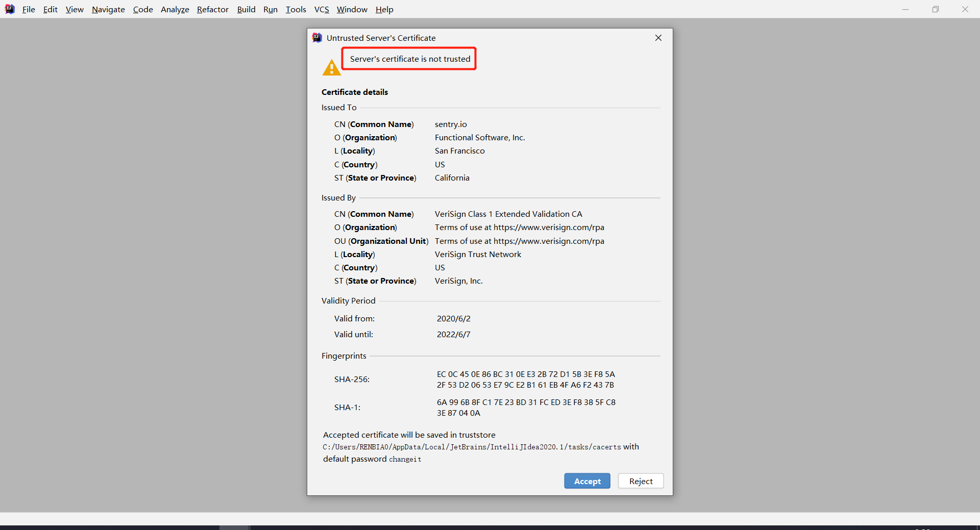Restore down the IntelliJ main window
The height and width of the screenshot is (530, 980).
coord(935,9)
